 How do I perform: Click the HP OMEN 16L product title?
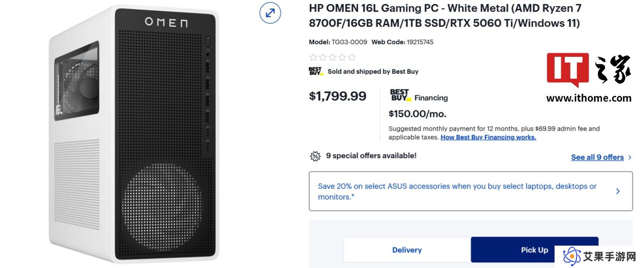point(445,16)
